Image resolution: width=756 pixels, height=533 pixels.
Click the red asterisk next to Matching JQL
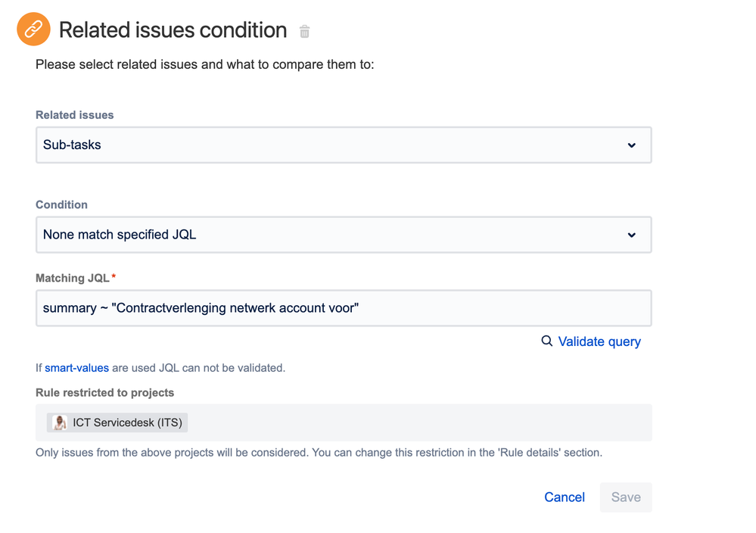coord(113,275)
